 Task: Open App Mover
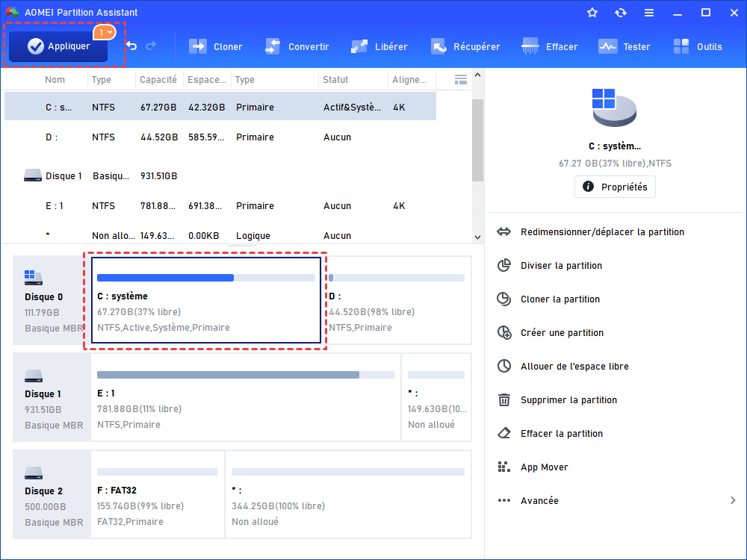(x=533, y=467)
